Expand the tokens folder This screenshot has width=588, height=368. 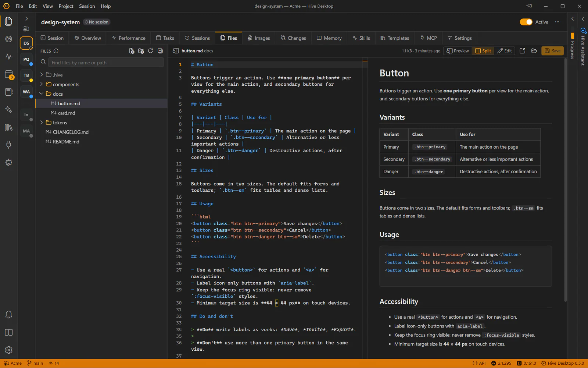pos(42,123)
